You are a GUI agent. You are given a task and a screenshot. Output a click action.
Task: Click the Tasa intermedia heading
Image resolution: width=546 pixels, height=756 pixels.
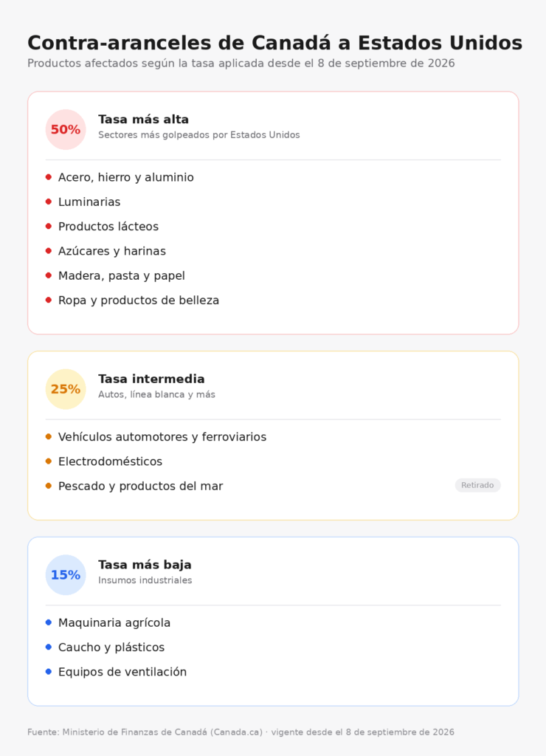[x=151, y=379]
